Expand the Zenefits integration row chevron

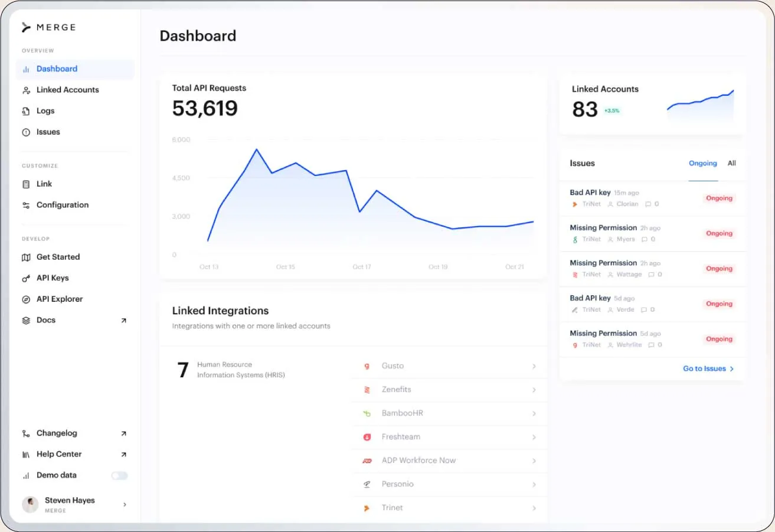click(x=534, y=390)
